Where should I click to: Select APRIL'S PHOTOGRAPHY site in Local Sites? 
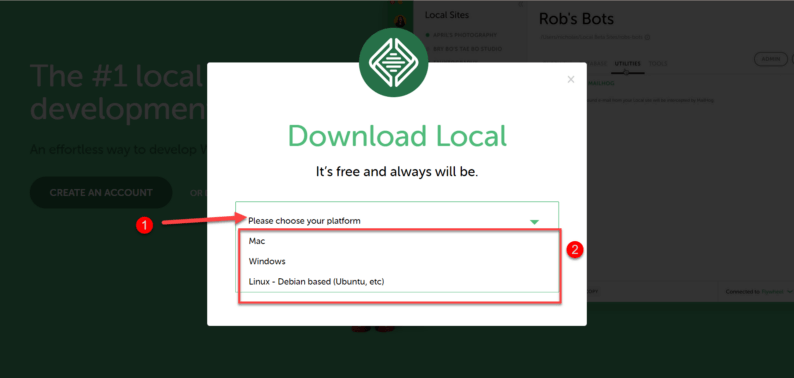pyautogui.click(x=465, y=35)
